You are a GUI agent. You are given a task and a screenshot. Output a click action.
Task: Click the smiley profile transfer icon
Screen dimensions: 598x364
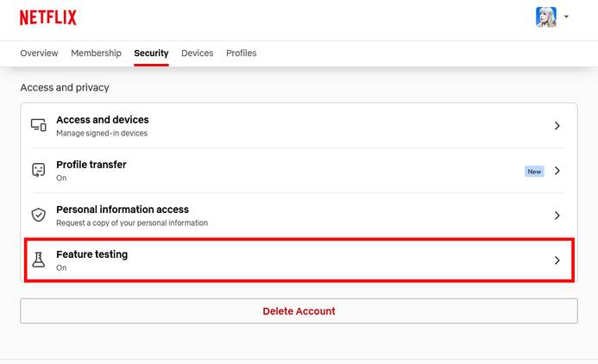(x=39, y=170)
